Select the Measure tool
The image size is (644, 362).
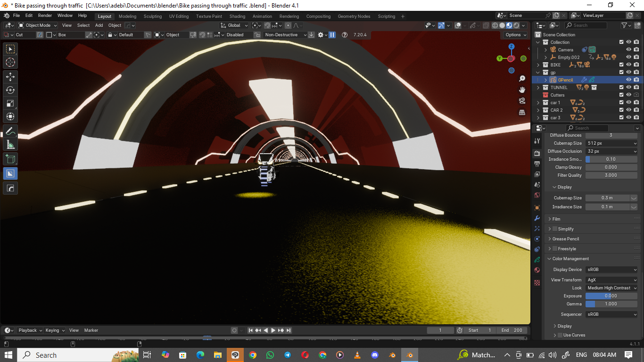point(10,145)
